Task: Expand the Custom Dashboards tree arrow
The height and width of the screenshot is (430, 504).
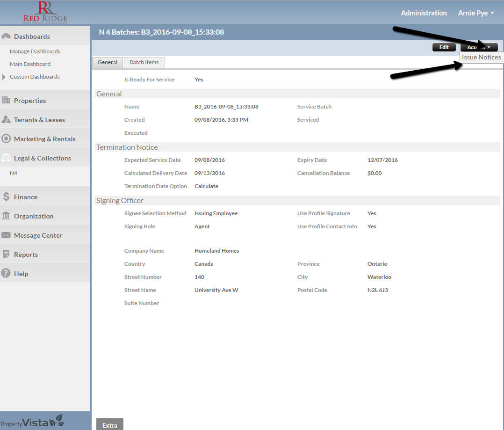Action: 4,77
